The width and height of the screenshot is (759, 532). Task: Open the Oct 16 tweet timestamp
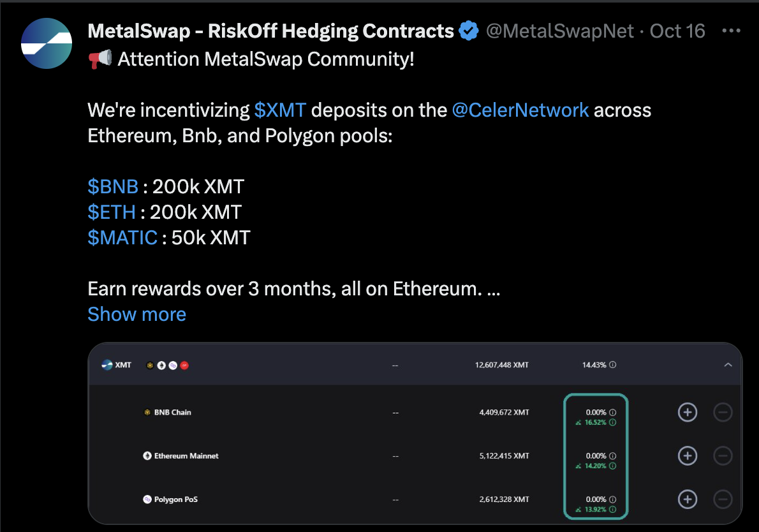pos(677,31)
